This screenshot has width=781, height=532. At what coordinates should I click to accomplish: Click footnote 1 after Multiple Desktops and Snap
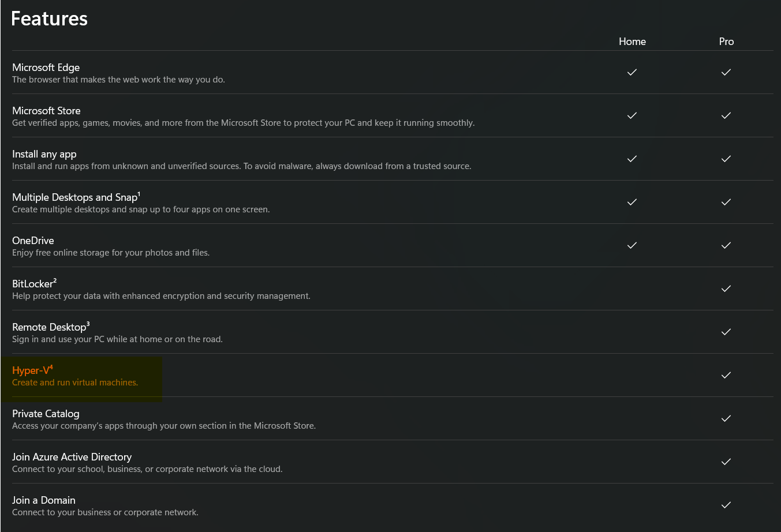pyautogui.click(x=139, y=194)
